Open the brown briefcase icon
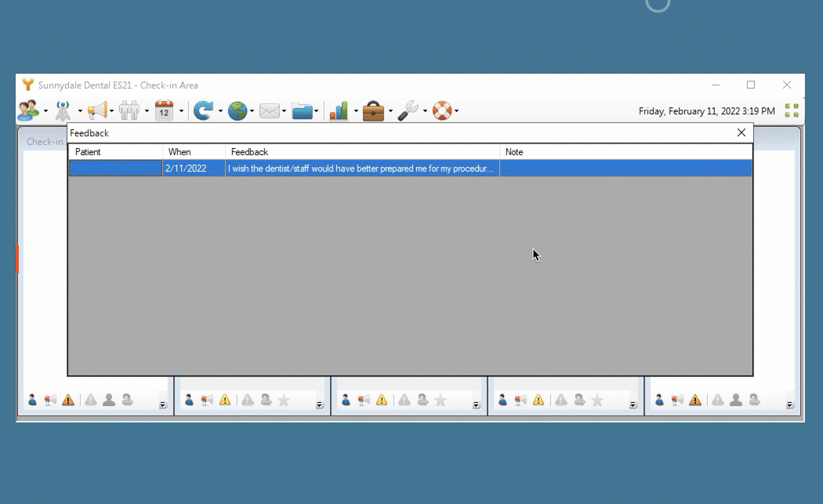Viewport: 823px width, 504px height. pyautogui.click(x=373, y=111)
